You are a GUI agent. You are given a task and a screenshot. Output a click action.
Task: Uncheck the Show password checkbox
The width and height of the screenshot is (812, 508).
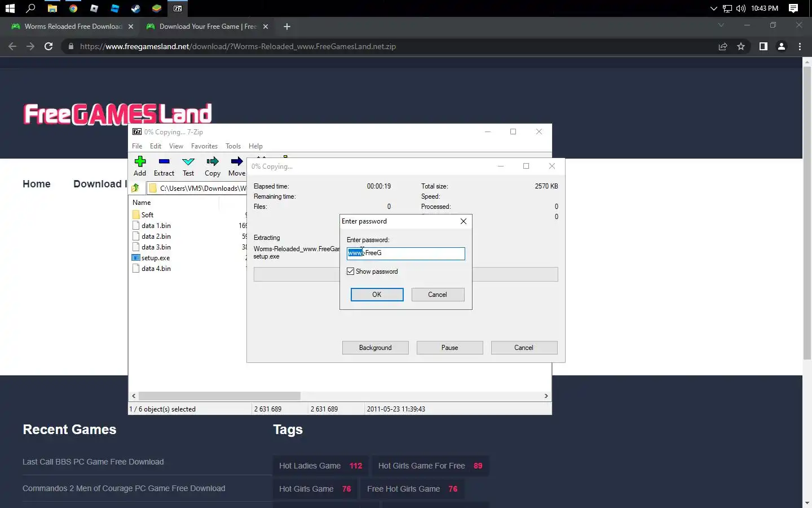[351, 271]
